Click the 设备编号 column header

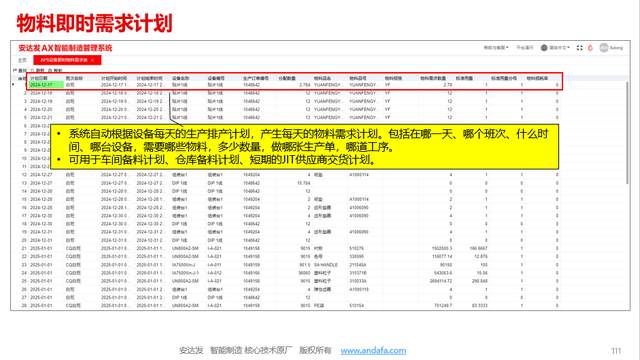216,78
